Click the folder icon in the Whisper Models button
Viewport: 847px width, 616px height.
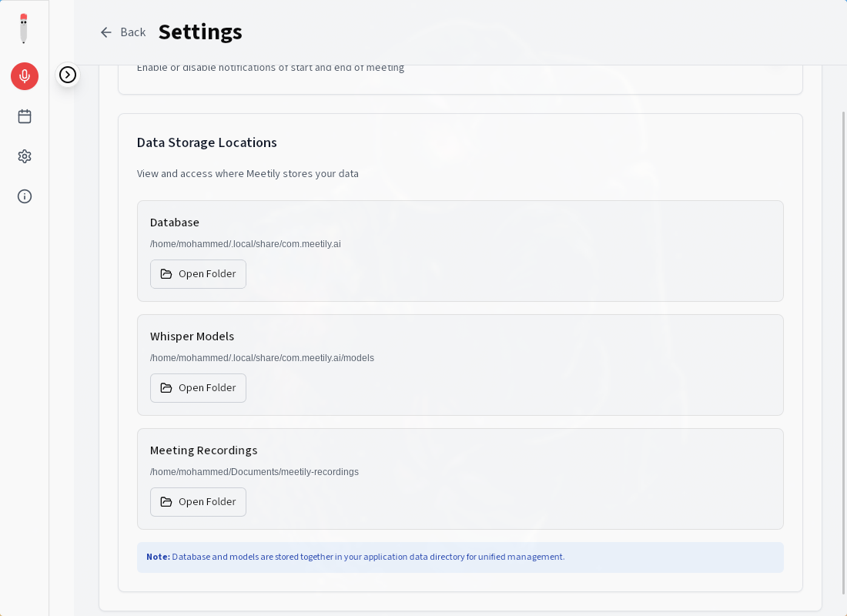[x=166, y=388]
